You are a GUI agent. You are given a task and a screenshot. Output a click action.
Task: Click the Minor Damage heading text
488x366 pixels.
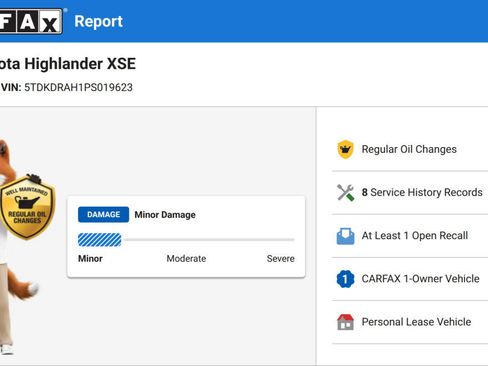165,215
